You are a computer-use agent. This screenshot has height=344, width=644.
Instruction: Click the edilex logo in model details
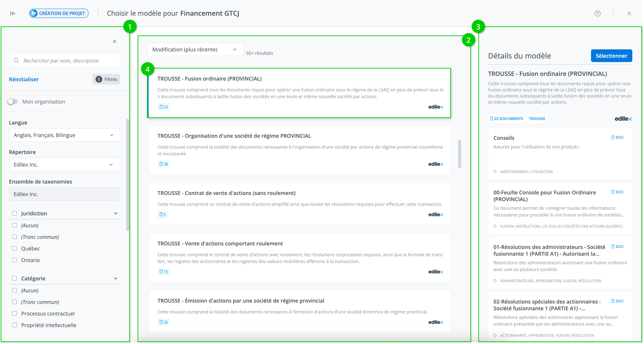[x=623, y=119]
